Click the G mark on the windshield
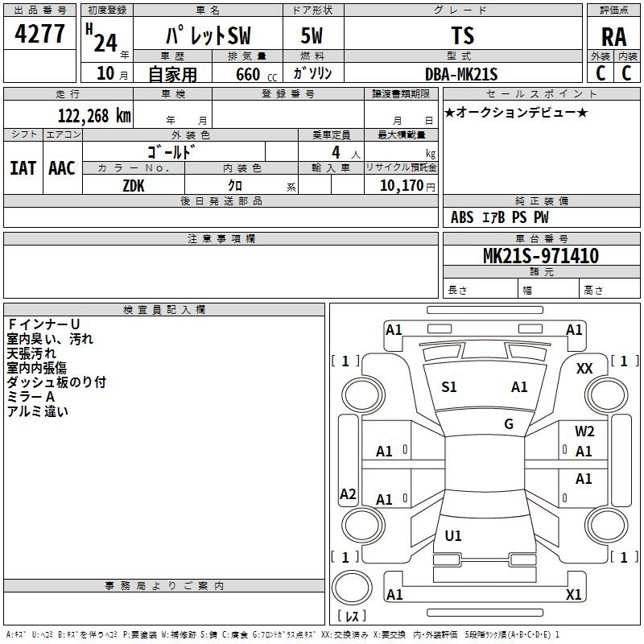Image resolution: width=644 pixels, height=644 pixels. (509, 424)
